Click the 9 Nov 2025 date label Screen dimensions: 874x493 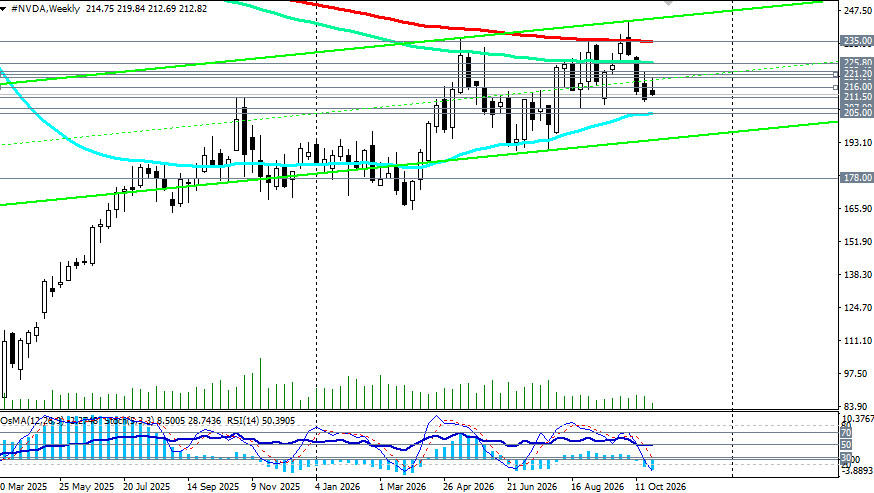[x=276, y=487]
